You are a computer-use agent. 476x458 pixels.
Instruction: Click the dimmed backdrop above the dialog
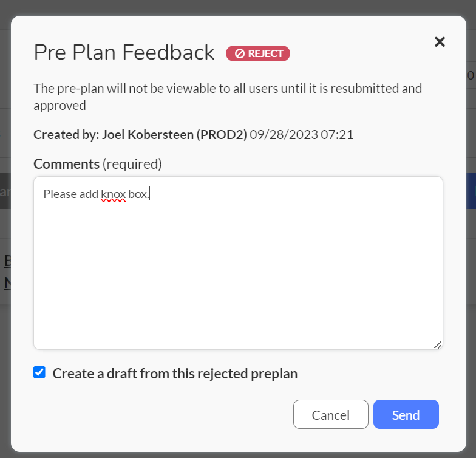point(238,7)
